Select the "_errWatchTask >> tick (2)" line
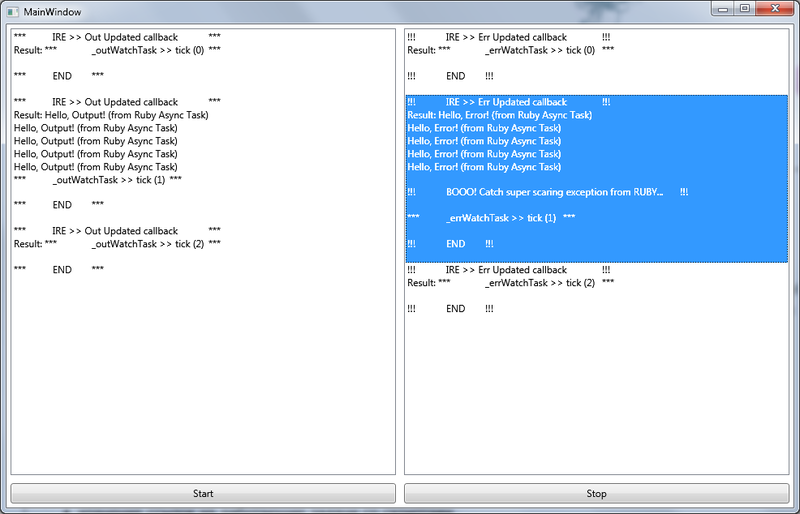800x514 pixels. tap(511, 283)
